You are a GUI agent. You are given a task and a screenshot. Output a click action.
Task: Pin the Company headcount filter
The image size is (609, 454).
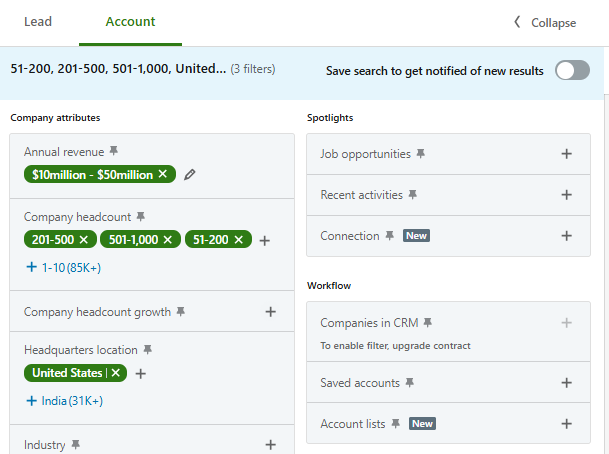coord(141,216)
